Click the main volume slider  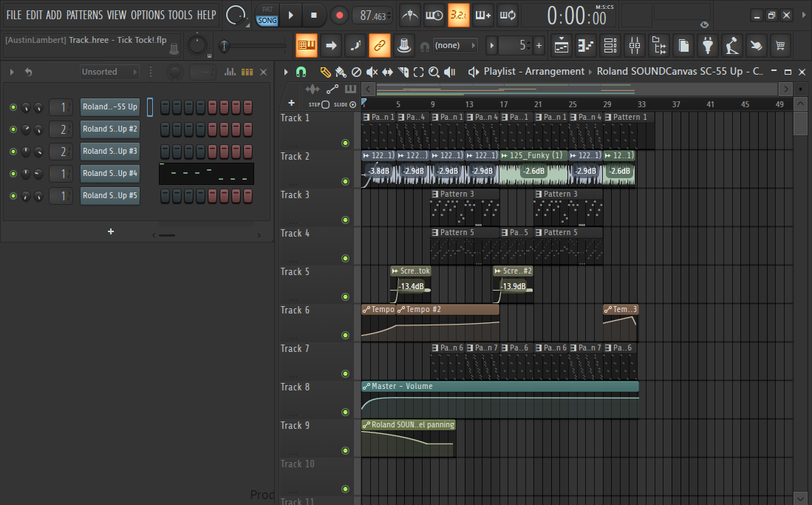coord(252,46)
